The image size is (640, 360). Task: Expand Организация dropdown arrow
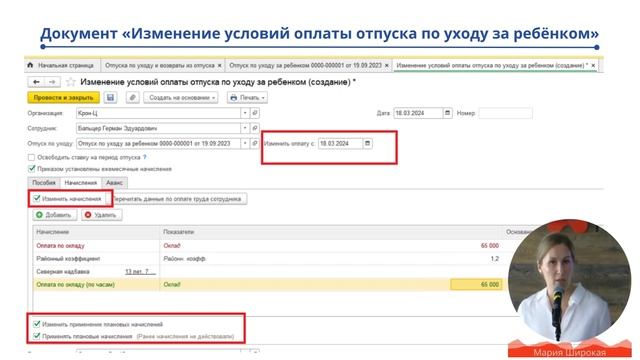(245, 113)
